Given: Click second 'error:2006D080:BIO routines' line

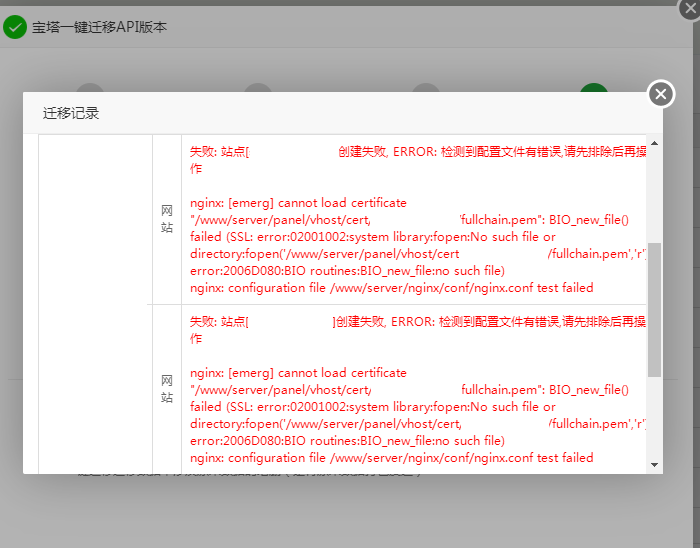Looking at the screenshot, I should tap(347, 441).
